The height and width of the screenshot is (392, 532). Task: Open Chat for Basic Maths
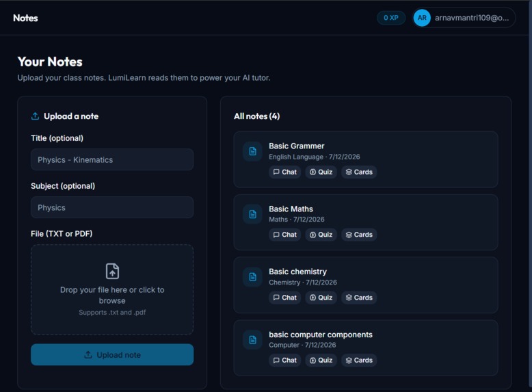pos(285,235)
